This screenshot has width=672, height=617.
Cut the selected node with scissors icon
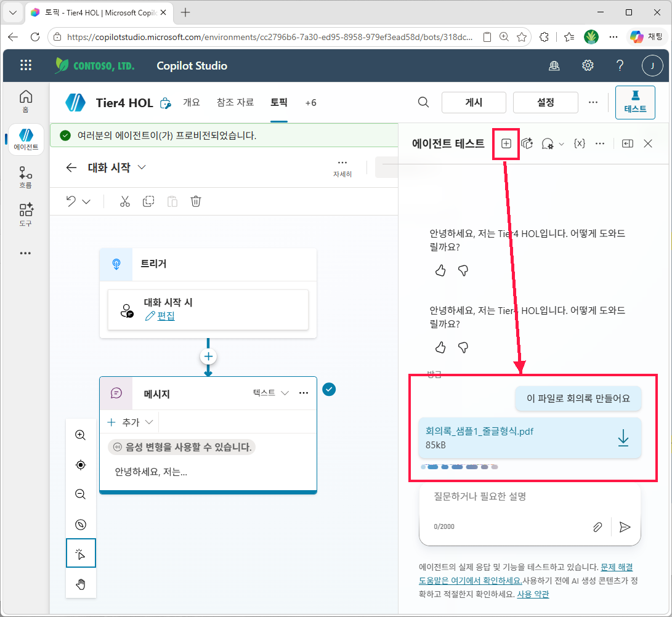click(124, 201)
